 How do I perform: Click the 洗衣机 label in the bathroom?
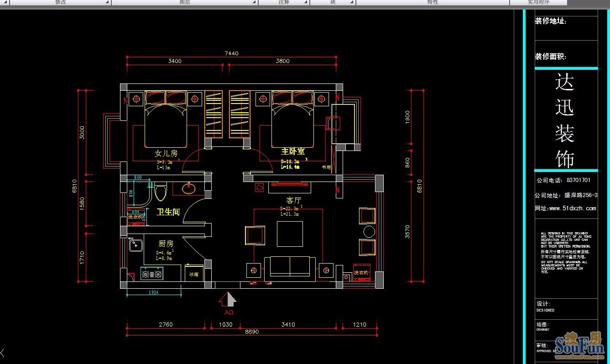[135, 217]
